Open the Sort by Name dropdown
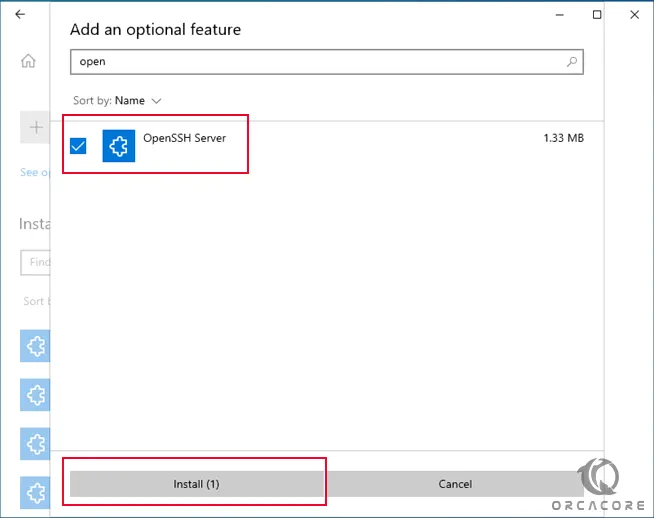Viewport: 654px width, 518px height. [117, 101]
